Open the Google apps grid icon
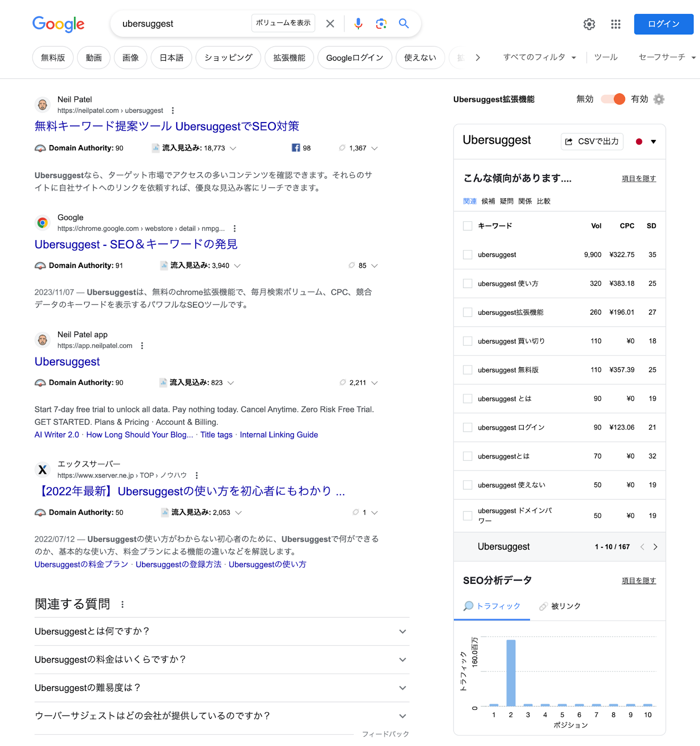This screenshot has height=746, width=700. point(616,24)
